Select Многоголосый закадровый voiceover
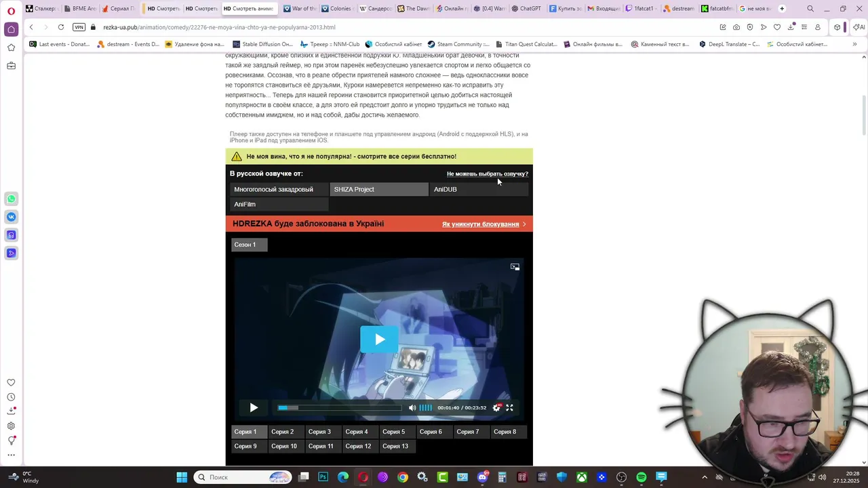868x488 pixels. tap(279, 189)
